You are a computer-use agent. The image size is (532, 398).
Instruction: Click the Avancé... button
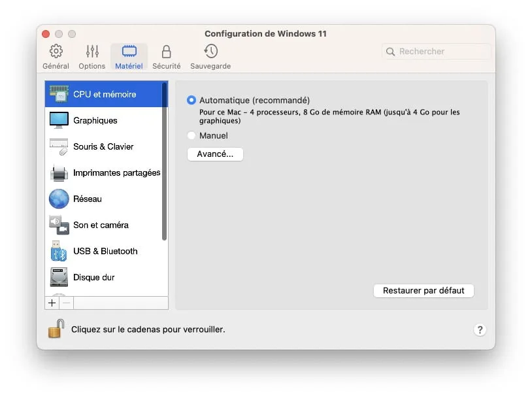215,154
